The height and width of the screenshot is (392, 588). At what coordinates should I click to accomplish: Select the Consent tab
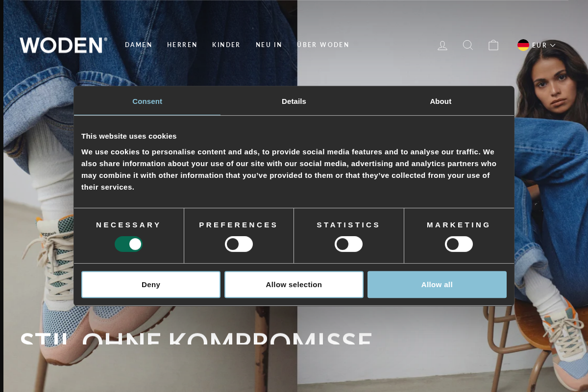point(147,101)
